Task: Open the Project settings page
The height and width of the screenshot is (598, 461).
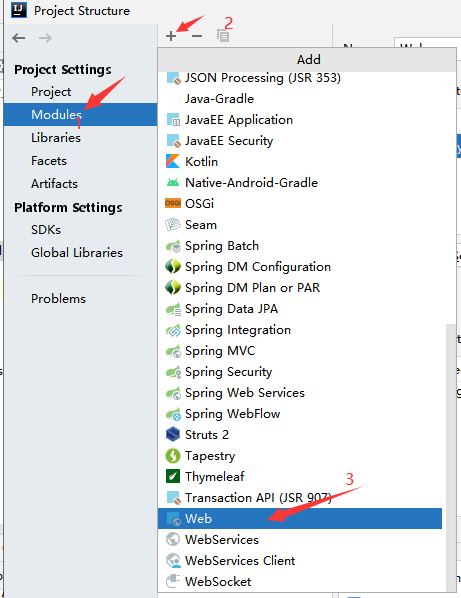Action: coord(80,92)
